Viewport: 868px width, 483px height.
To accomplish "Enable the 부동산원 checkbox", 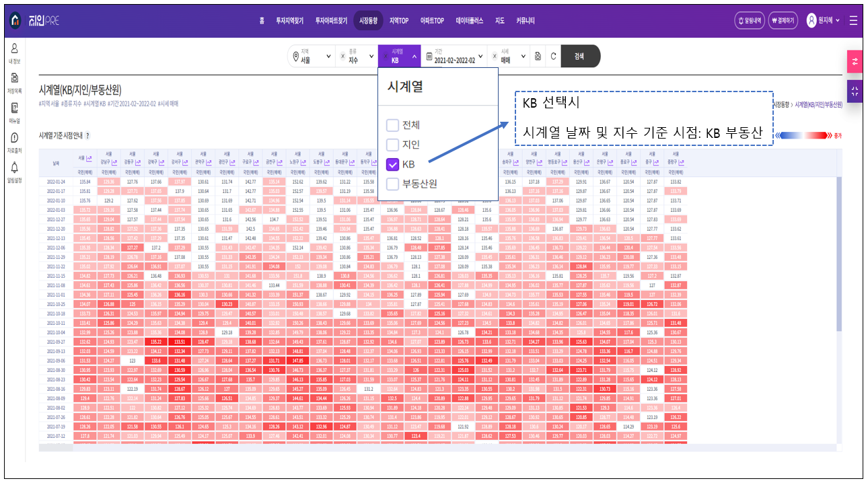I will click(x=392, y=184).
